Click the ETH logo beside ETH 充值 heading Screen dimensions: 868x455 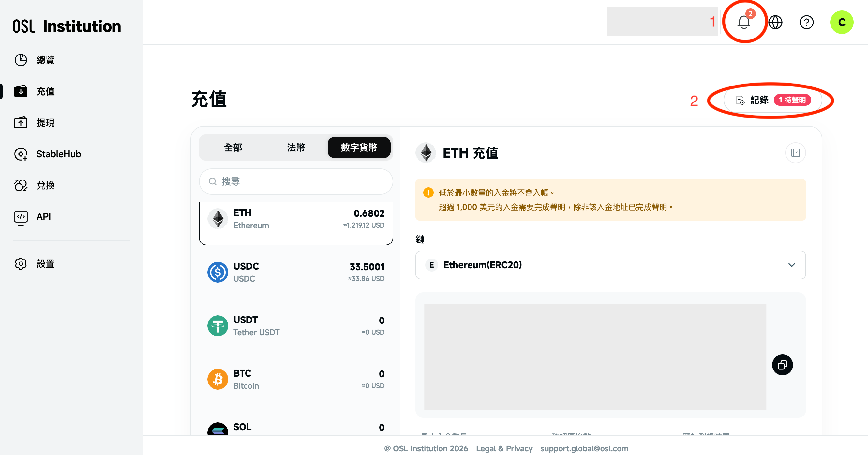[426, 153]
